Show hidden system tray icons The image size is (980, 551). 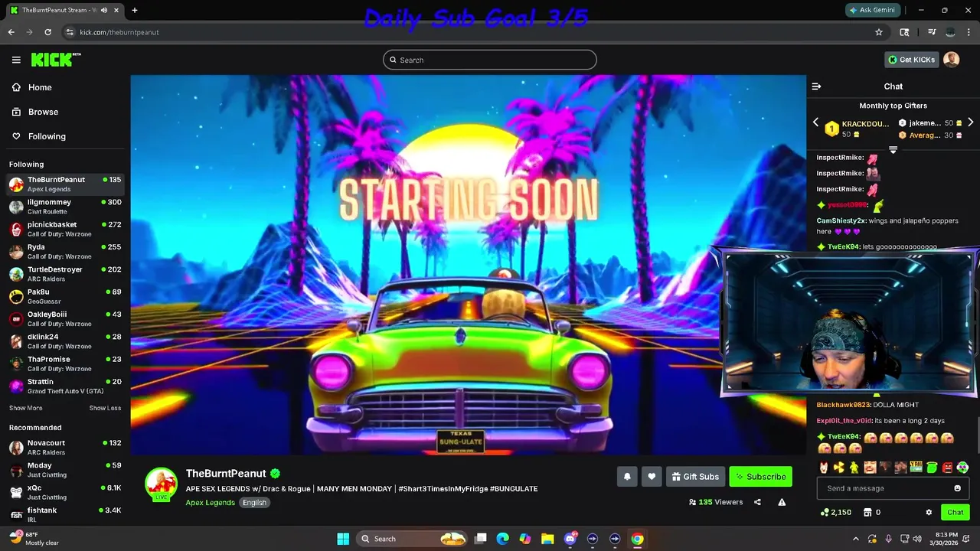pos(855,539)
